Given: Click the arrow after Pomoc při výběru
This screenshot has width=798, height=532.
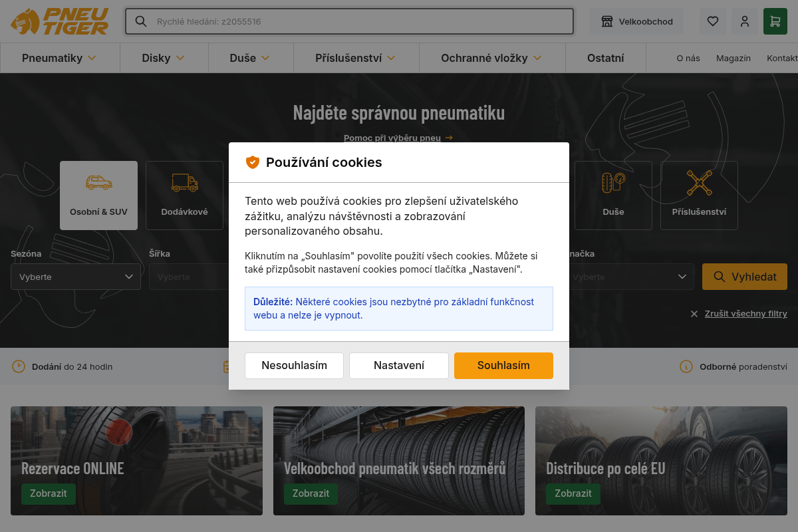Looking at the screenshot, I should (449, 138).
